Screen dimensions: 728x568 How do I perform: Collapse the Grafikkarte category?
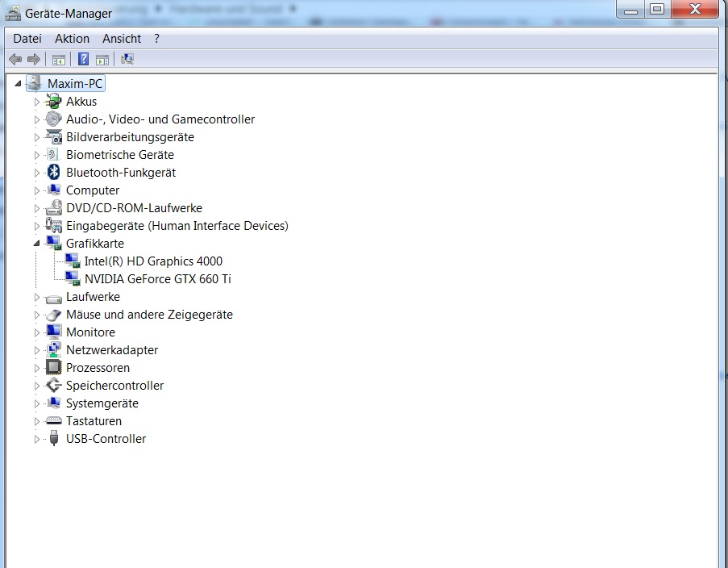[36, 244]
